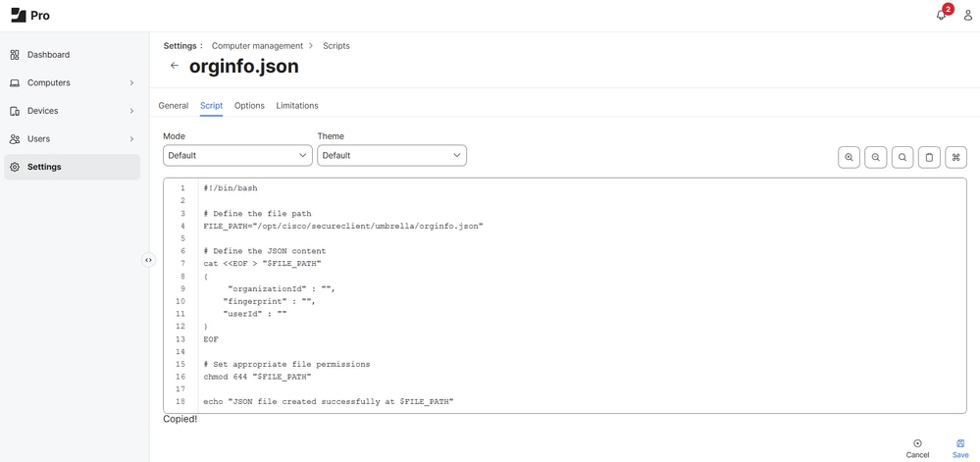Cancel editing the script
The image size is (980, 462).
tap(917, 448)
